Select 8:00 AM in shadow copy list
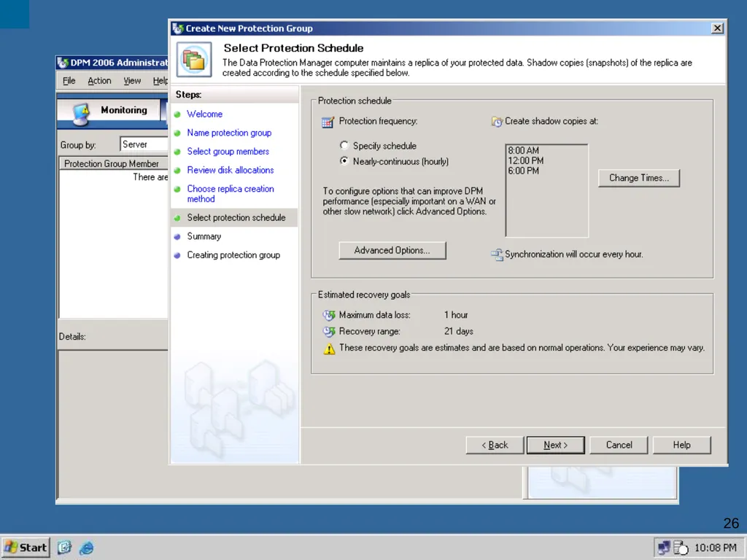This screenshot has height=560, width=747. click(524, 150)
